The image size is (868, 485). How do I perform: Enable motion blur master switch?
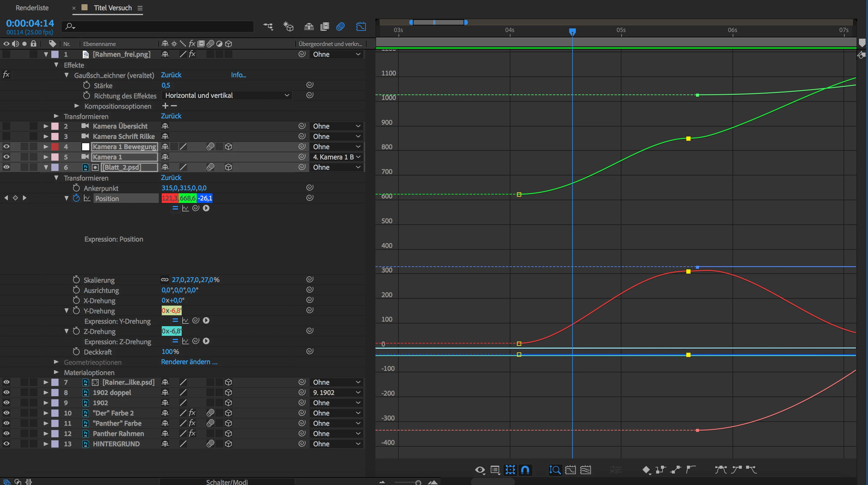click(x=340, y=26)
